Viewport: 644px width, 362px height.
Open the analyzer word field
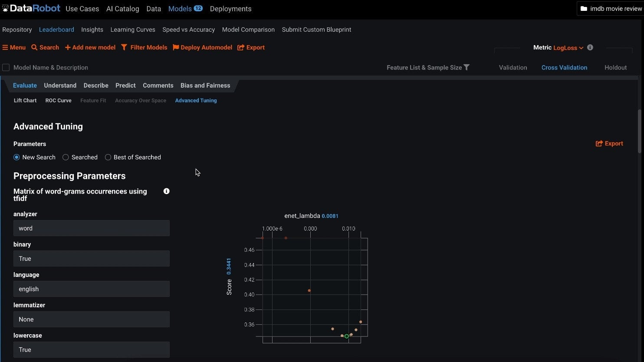coord(92,228)
